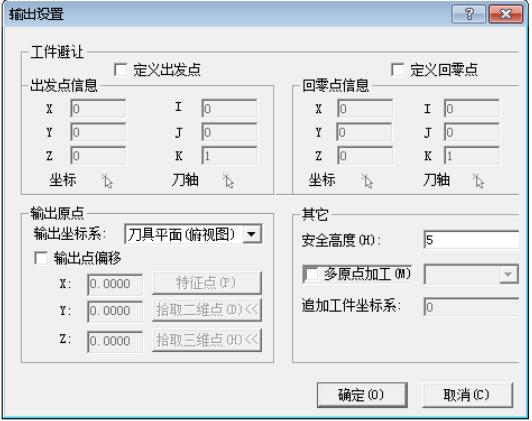The width and height of the screenshot is (532, 421).
Task: Open the 输出坐标系 dropdown arrow
Action: (x=252, y=234)
